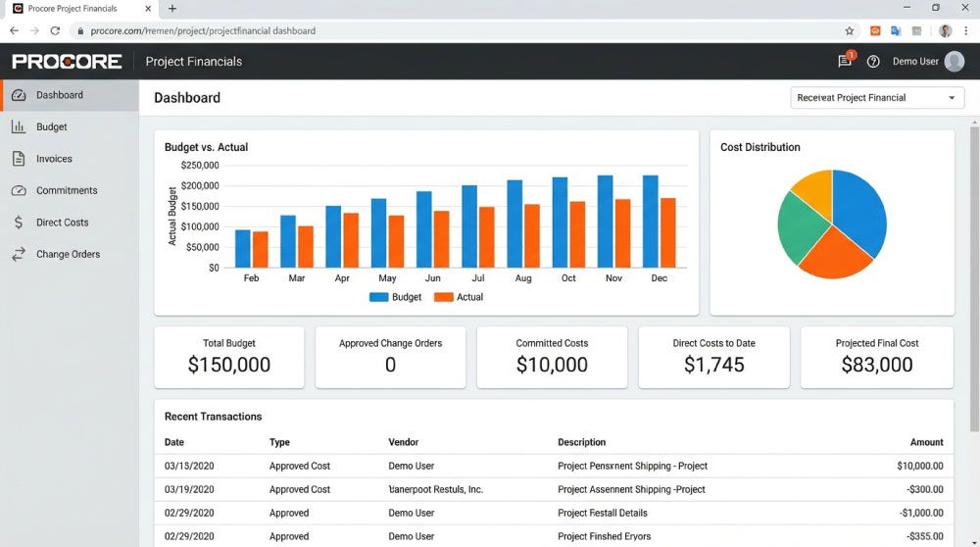Click the translate extension icon
The width and height of the screenshot is (980, 547).
[896, 30]
